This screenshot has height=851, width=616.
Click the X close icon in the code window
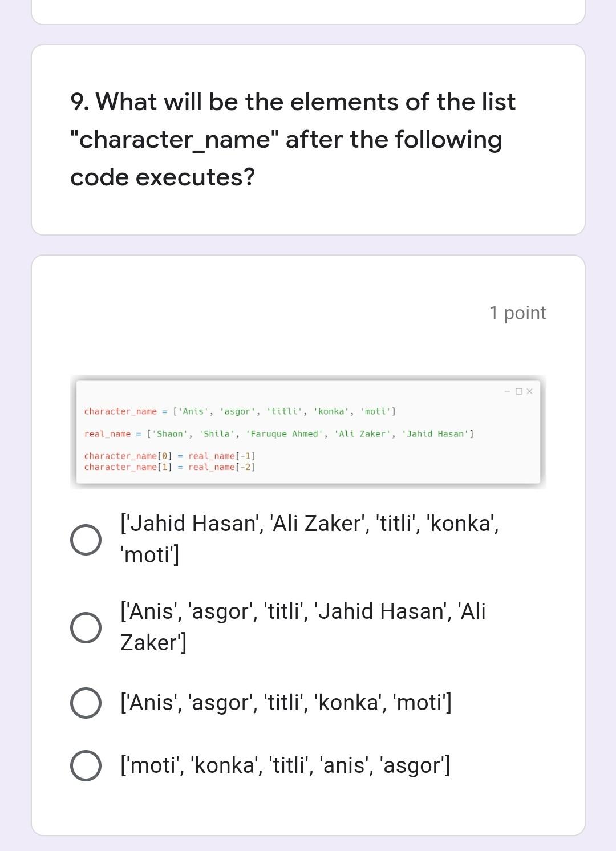(529, 391)
